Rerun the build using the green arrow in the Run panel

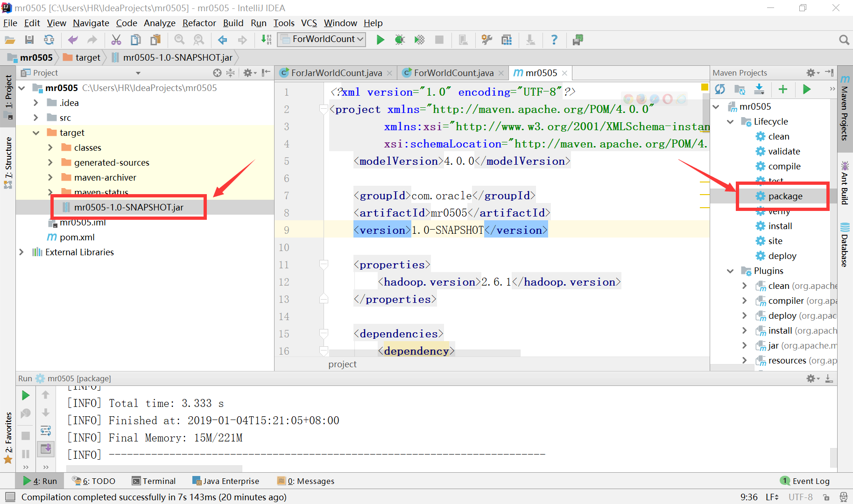(x=26, y=395)
